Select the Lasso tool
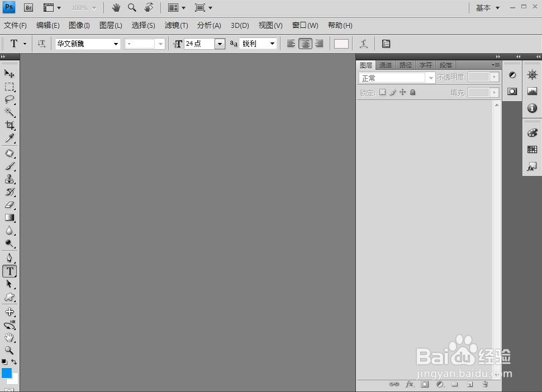542x392 pixels. (x=9, y=99)
